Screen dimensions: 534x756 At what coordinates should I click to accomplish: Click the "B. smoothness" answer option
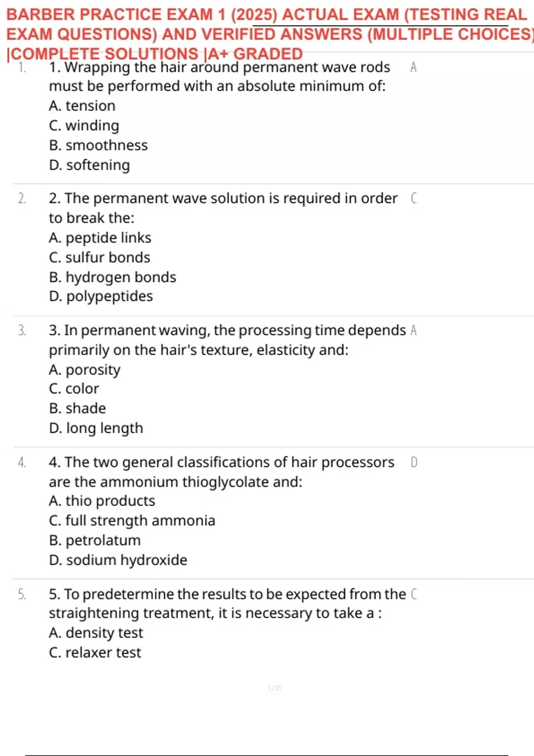(x=98, y=145)
